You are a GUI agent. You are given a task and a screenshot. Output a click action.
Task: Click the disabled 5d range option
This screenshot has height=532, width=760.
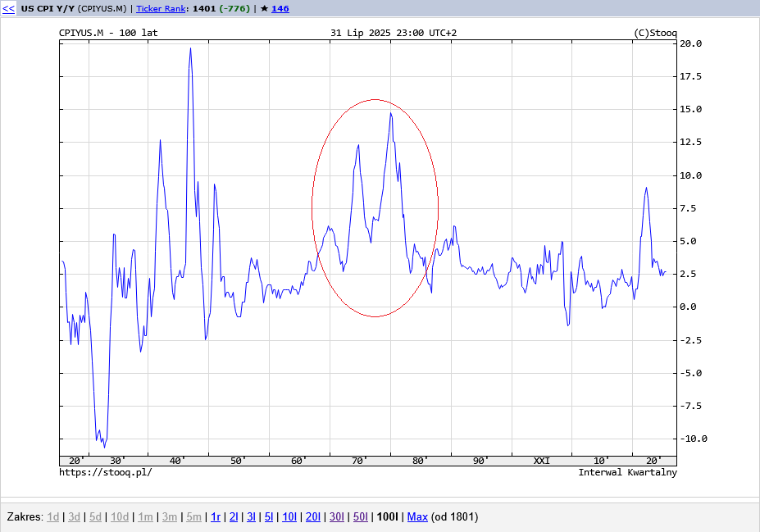click(95, 517)
